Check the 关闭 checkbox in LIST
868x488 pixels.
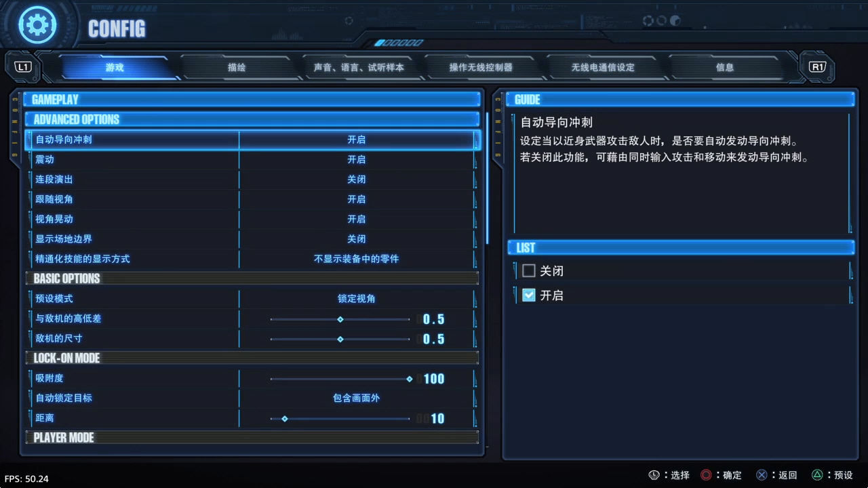(529, 271)
